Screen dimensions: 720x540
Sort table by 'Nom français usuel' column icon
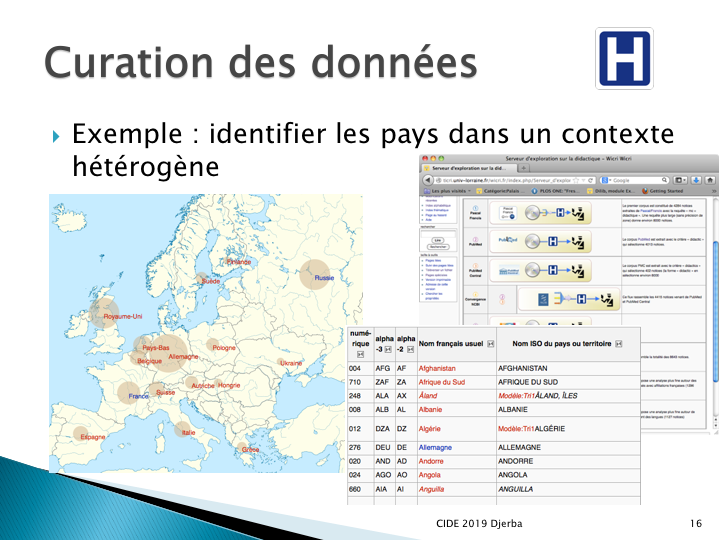490,344
